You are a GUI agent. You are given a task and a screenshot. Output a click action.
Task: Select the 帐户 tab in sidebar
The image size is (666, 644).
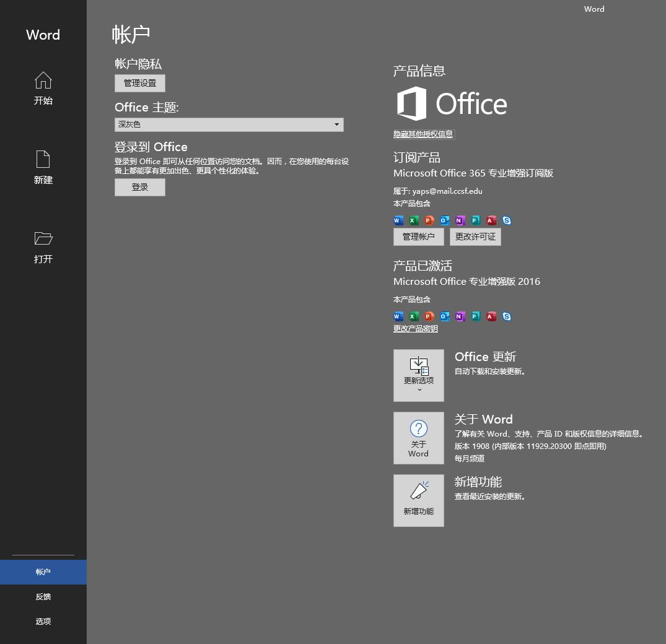coord(43,572)
